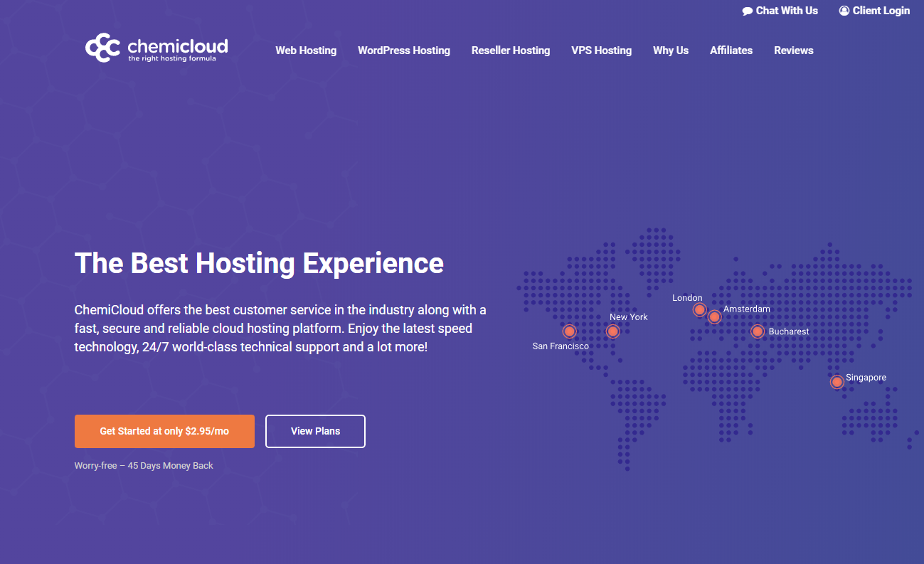Screen dimensions: 924x564
Task: Open Chat With Us link
Action: point(787,11)
